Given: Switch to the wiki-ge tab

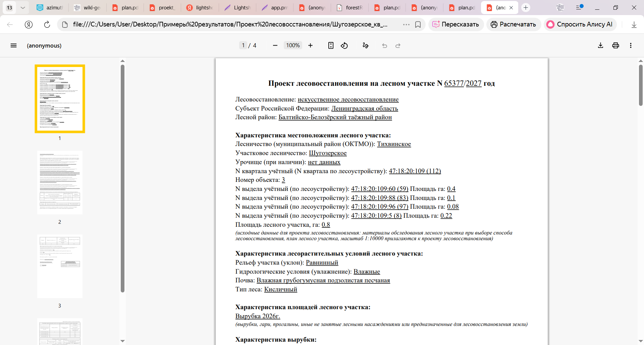Looking at the screenshot, I should [88, 7].
